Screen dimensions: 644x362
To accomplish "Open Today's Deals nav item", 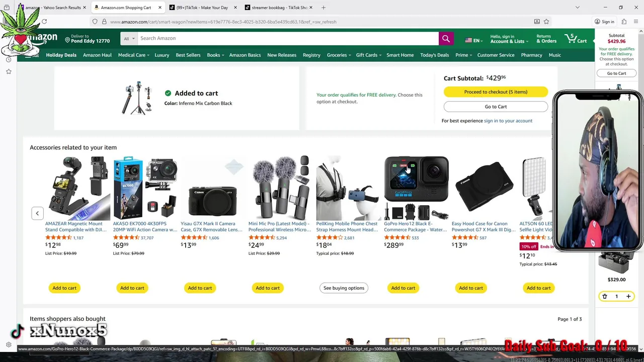I will click(x=435, y=55).
